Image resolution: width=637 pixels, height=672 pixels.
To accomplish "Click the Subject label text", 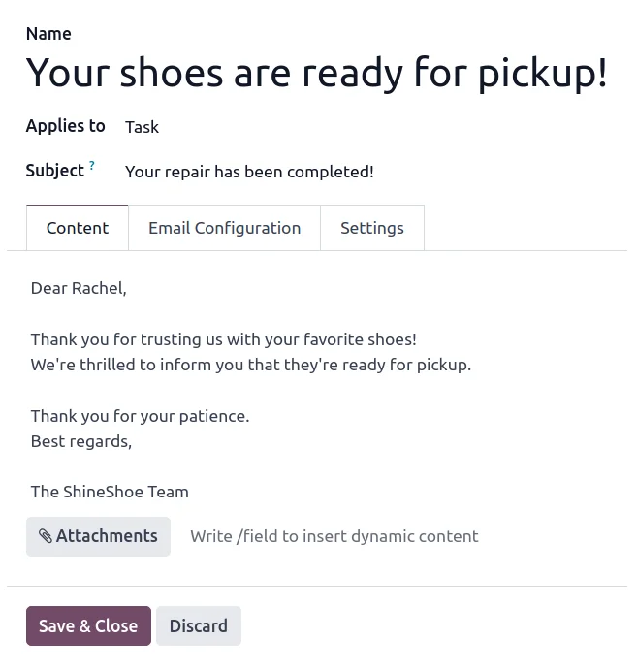I will [54, 171].
